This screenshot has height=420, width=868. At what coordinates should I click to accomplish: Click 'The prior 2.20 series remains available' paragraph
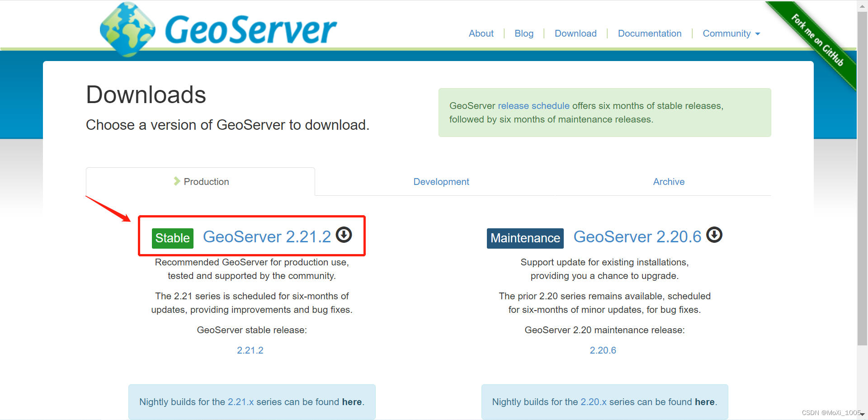click(604, 303)
